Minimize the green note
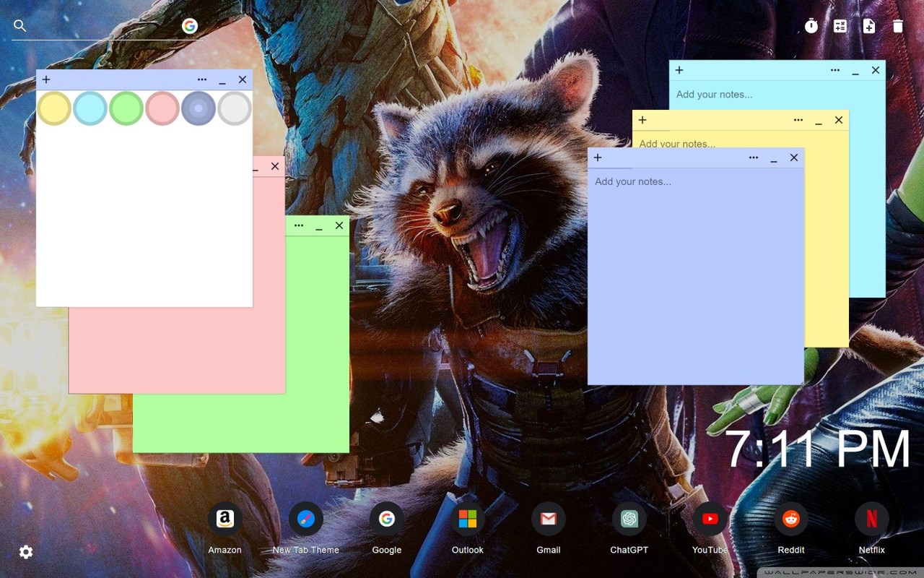The image size is (924, 578). 319,227
